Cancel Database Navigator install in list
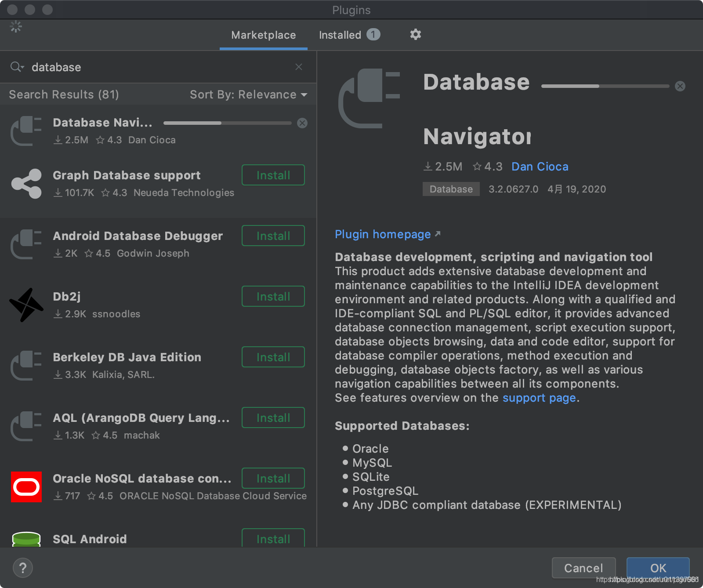The height and width of the screenshot is (588, 703). 302,123
